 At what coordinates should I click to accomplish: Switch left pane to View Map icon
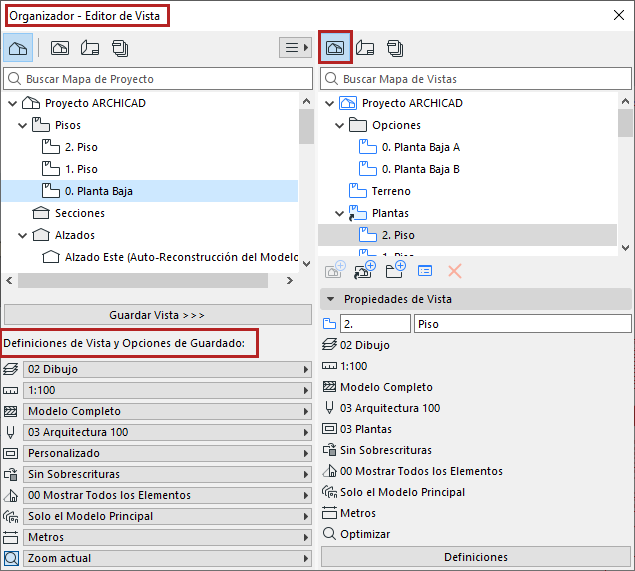[x=60, y=48]
